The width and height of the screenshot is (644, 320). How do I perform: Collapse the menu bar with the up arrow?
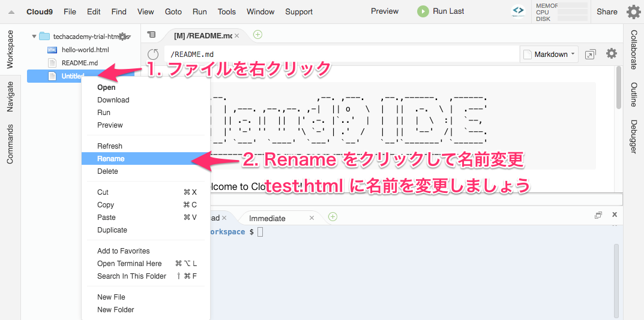click(11, 12)
